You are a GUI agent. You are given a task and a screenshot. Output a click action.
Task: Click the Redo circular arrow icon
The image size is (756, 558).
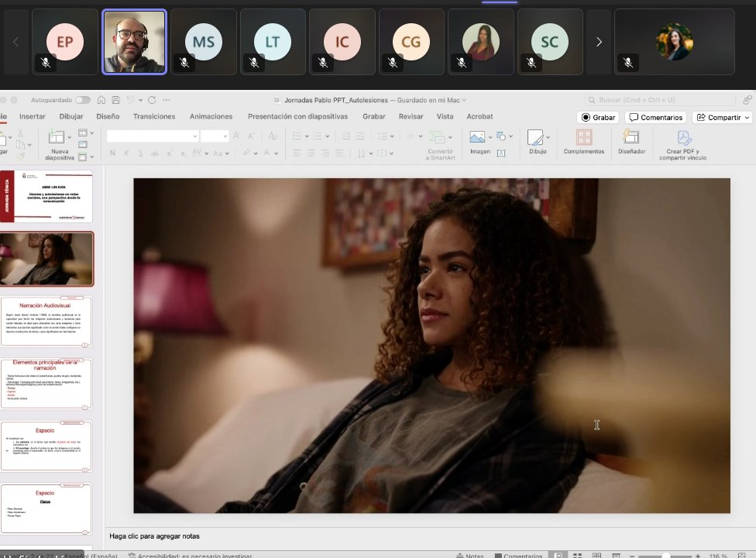click(152, 100)
